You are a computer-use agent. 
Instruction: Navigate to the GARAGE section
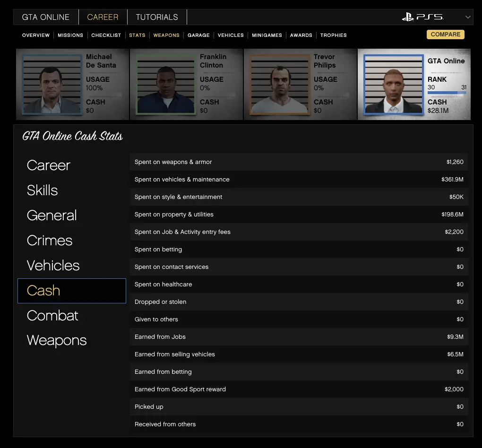(198, 35)
